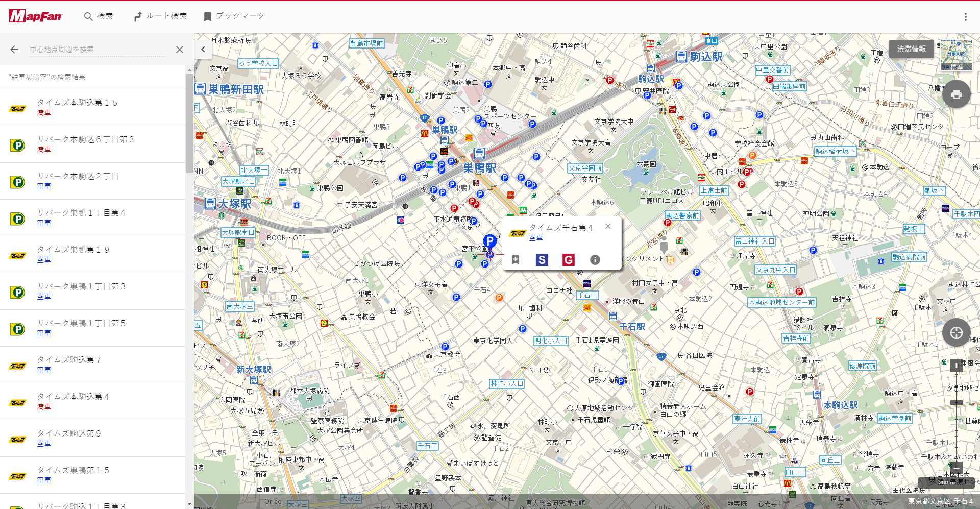Click Times icon beside タイムズ本駒込第15
The image size is (980, 509).
pos(17,109)
